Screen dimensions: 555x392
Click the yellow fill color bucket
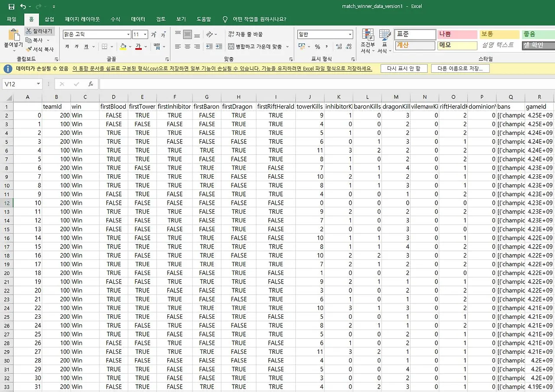click(123, 46)
